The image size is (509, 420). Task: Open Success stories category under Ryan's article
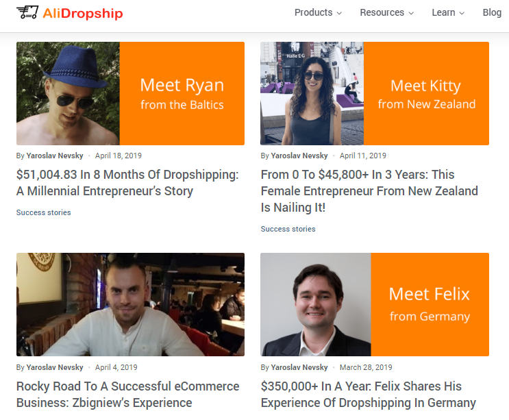pos(43,212)
